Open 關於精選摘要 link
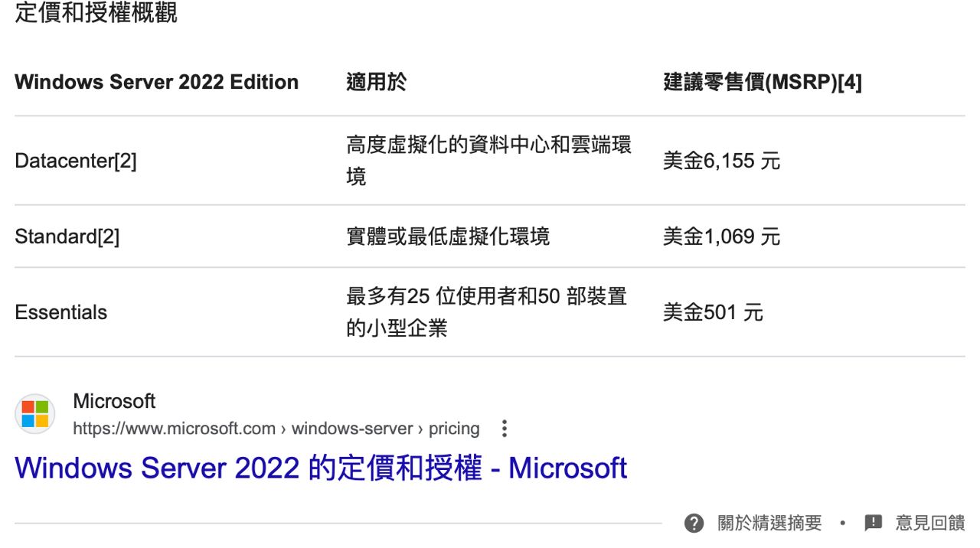The image size is (980, 548). [769, 524]
